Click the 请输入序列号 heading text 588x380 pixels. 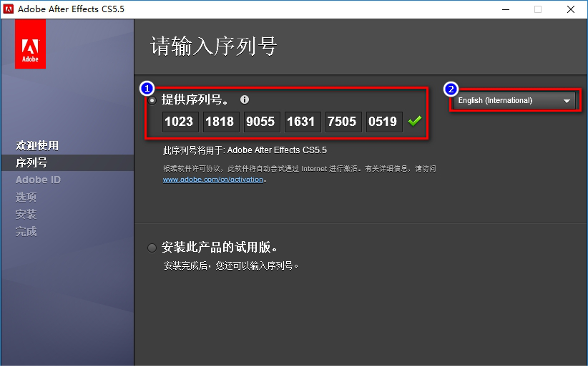tap(214, 47)
